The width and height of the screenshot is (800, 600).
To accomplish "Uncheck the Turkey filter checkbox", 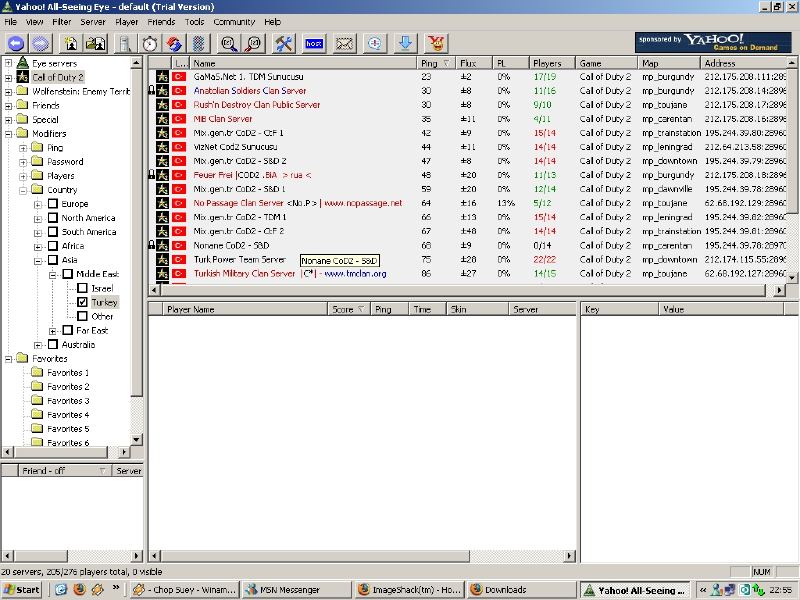I will coord(82,302).
